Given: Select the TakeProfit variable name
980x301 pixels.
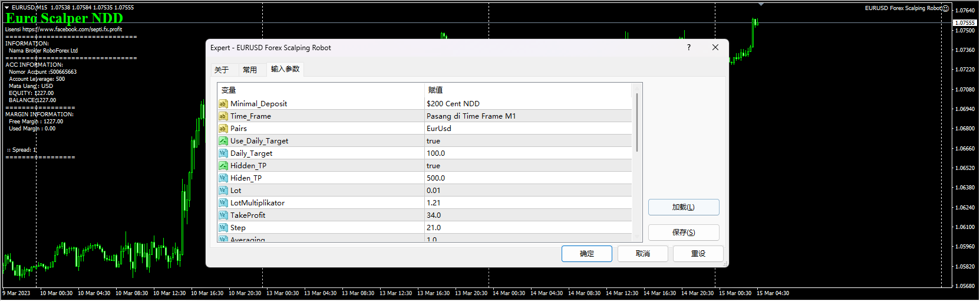Looking at the screenshot, I should pyautogui.click(x=248, y=215).
